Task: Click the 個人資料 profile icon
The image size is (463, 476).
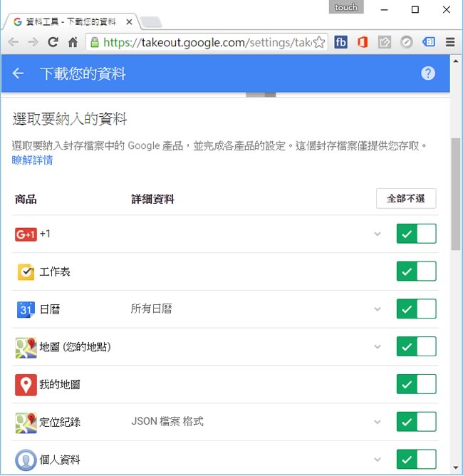Action: 26,460
